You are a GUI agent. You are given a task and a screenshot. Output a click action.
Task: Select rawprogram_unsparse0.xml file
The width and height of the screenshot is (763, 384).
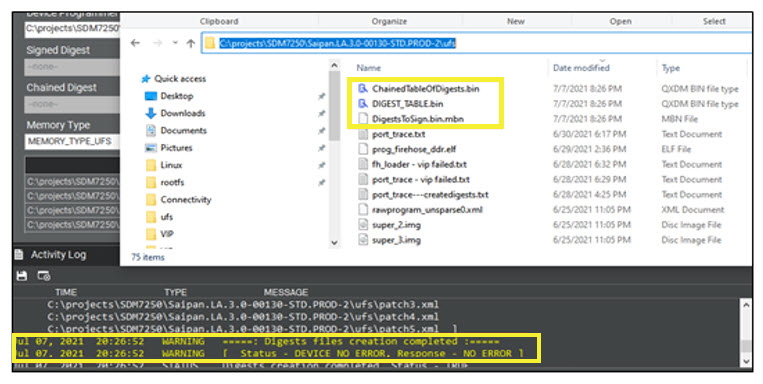[427, 210]
